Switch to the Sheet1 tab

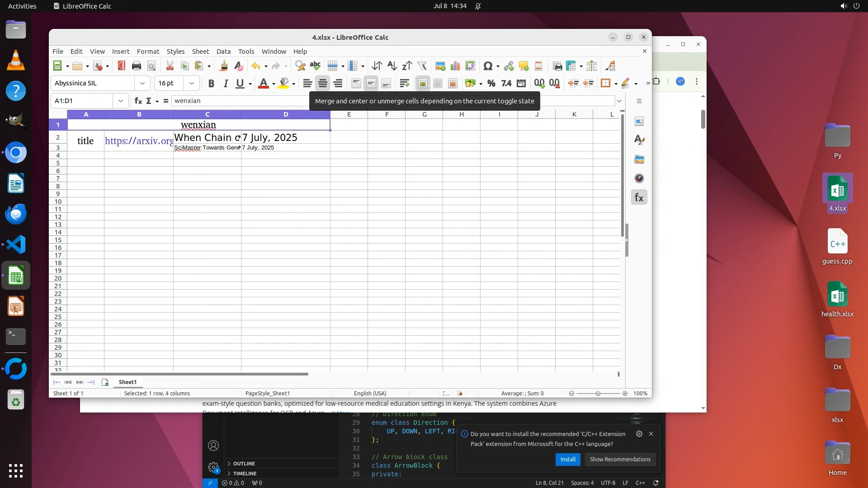click(x=127, y=382)
